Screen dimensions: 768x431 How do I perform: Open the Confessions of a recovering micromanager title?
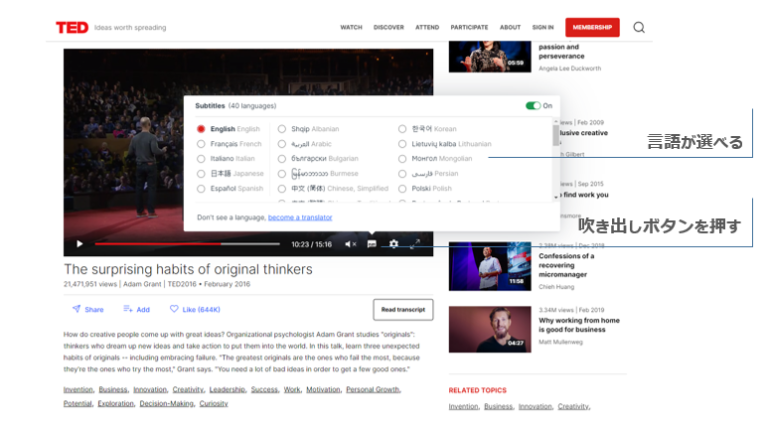click(x=566, y=265)
